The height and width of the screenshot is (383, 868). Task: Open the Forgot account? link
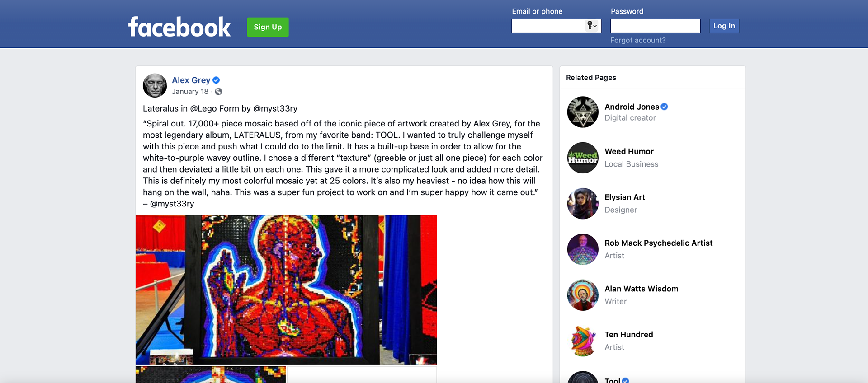637,40
